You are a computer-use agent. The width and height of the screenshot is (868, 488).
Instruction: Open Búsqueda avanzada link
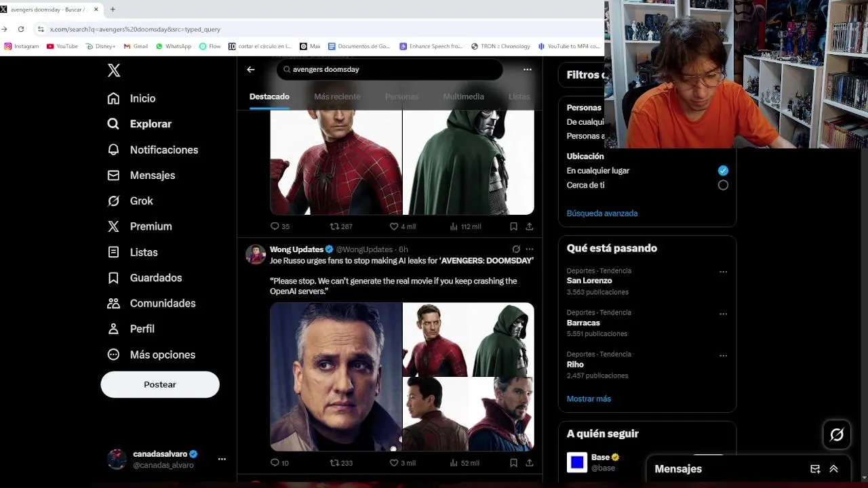tap(602, 213)
